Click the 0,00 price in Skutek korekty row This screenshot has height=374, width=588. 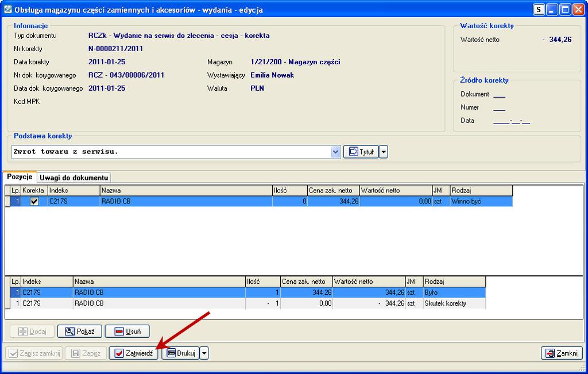[307, 303]
